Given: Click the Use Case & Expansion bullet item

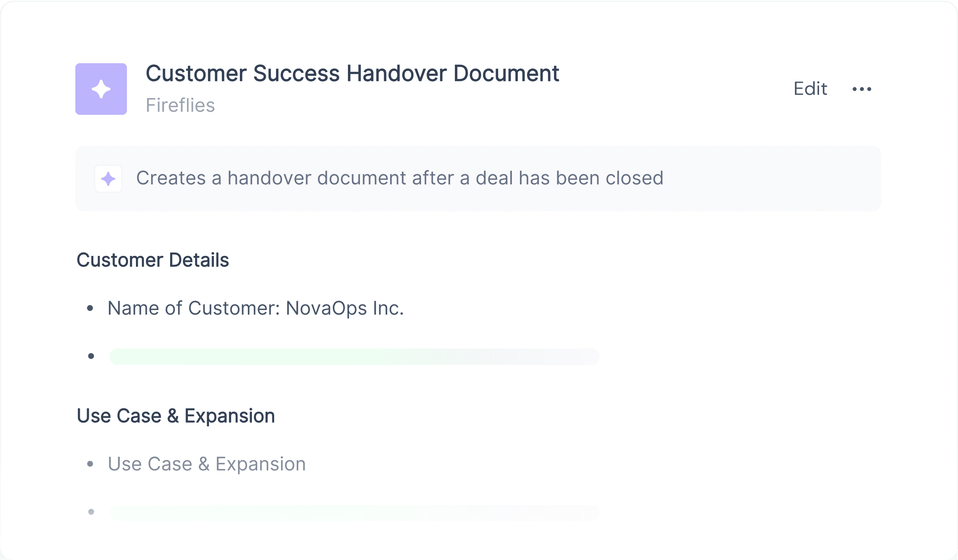Looking at the screenshot, I should coord(207,464).
